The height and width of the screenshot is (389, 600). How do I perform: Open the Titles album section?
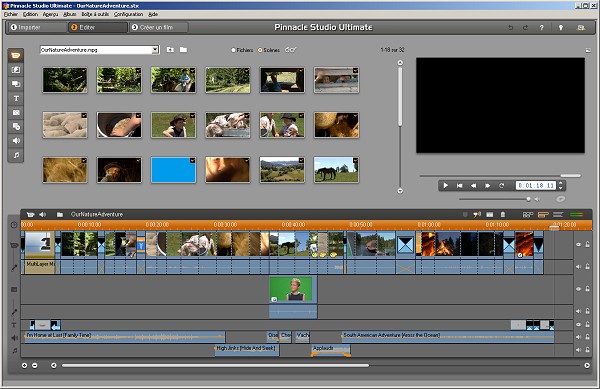click(16, 98)
